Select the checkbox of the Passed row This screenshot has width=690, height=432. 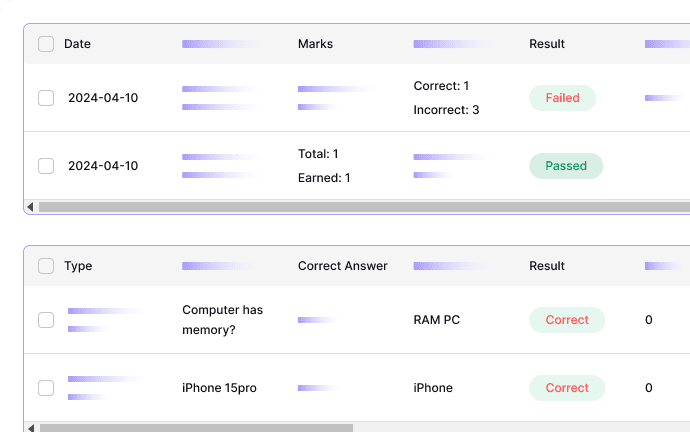46,166
